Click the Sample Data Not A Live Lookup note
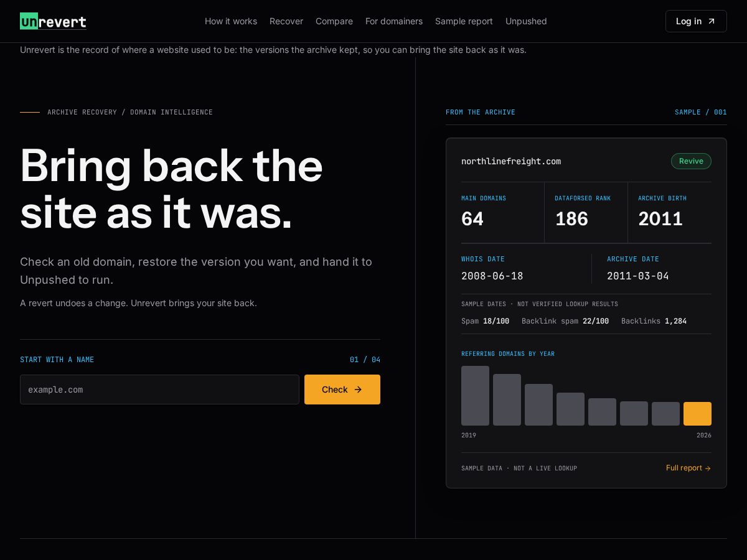This screenshot has width=747, height=560. pyautogui.click(x=519, y=468)
